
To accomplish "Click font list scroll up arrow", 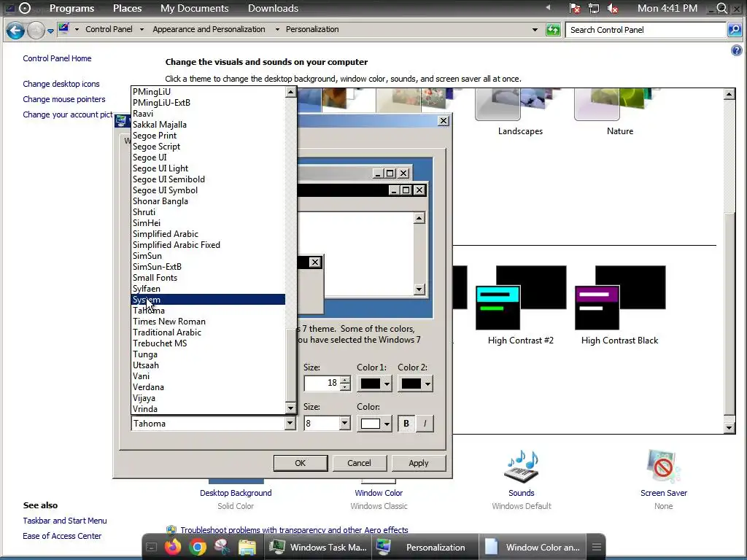I will pos(290,93).
